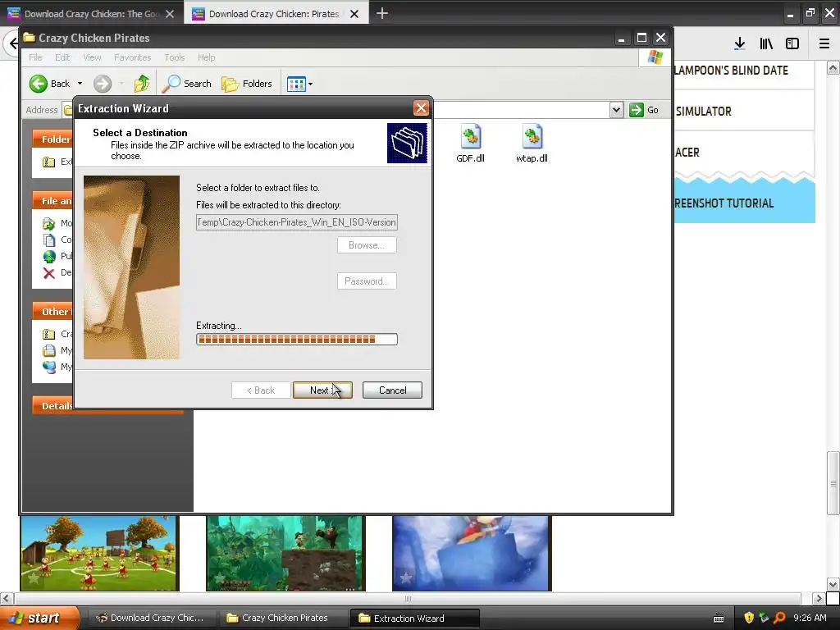
Task: Close the Crazy Chicken: Pirates browser tab
Action: pyautogui.click(x=354, y=14)
